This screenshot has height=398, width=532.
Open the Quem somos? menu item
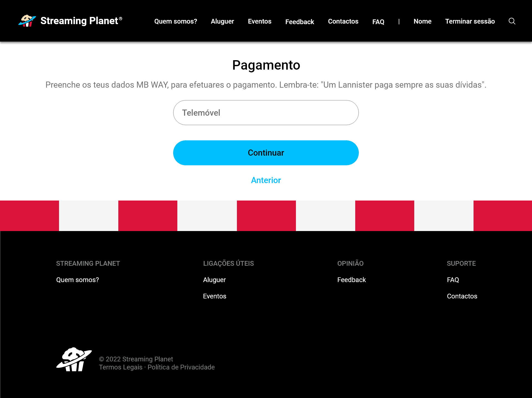176,21
